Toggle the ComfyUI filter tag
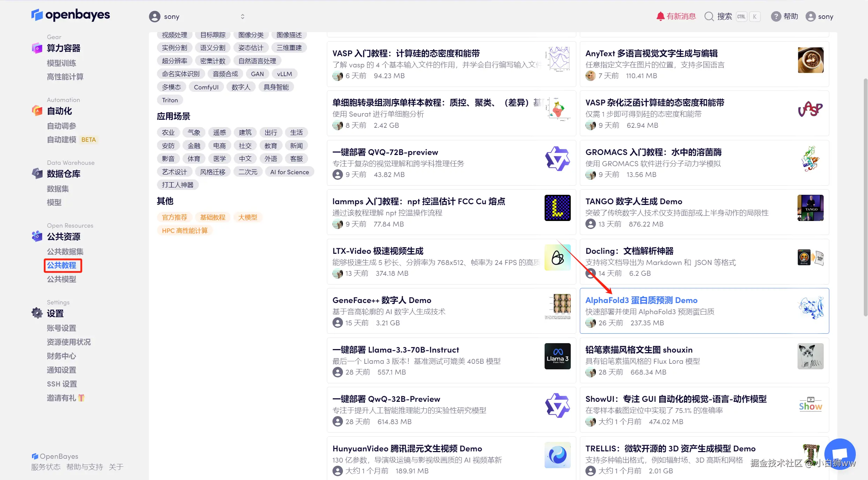 click(206, 87)
